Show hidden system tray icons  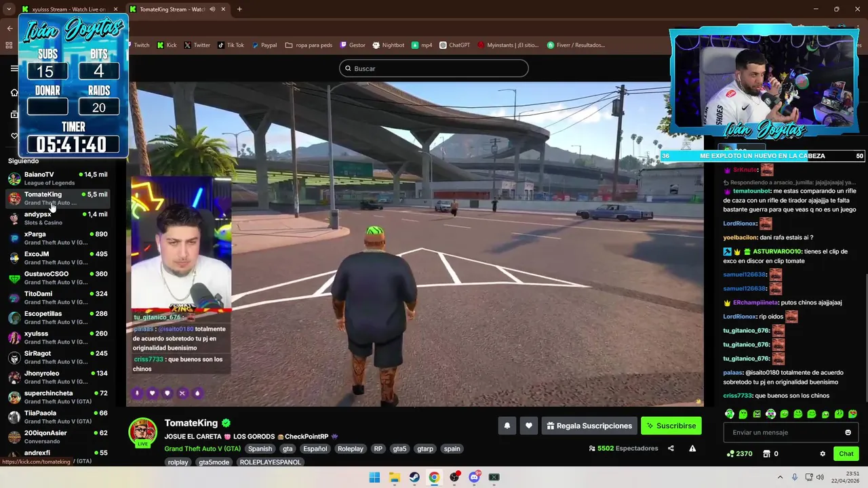tap(780, 477)
